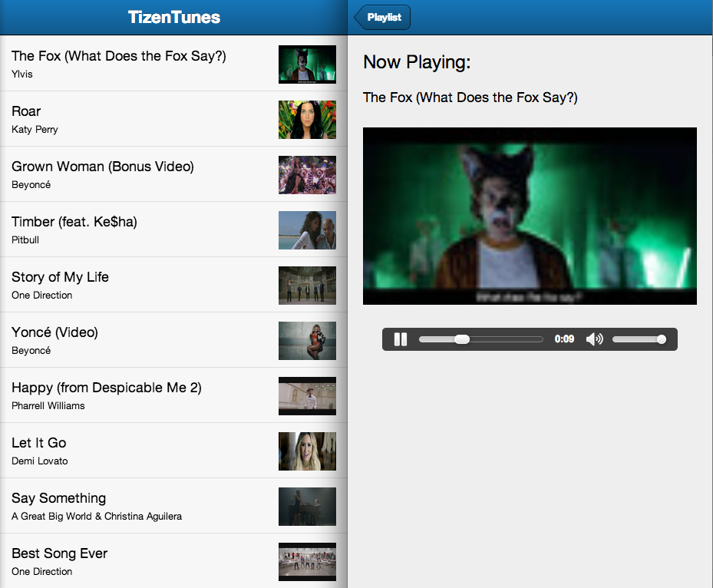
Task: Seek using the playback progress slider
Action: 480,339
